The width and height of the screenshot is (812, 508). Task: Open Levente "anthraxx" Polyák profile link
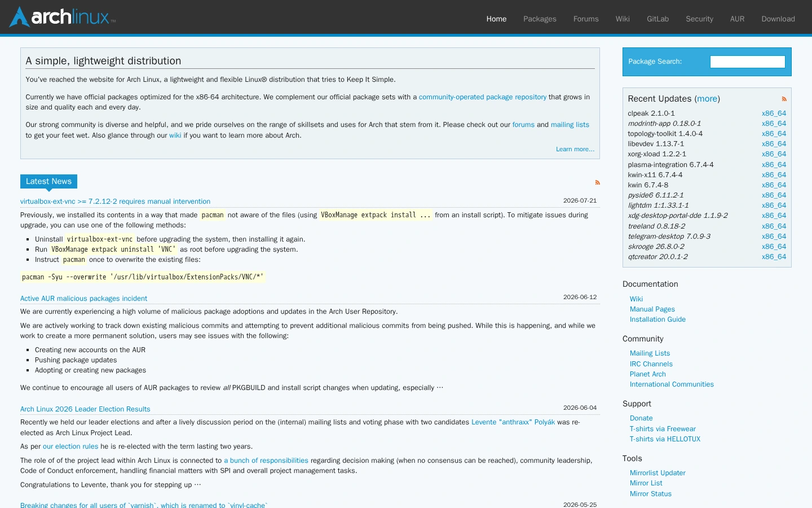click(x=513, y=422)
